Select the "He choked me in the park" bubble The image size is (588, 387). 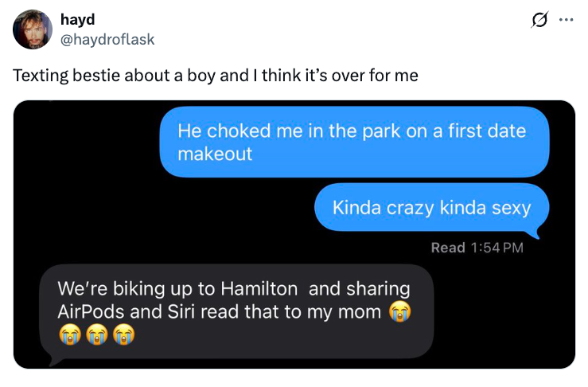(x=354, y=142)
